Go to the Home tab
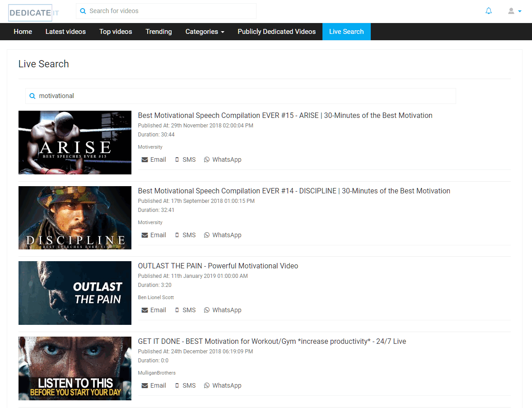The height and width of the screenshot is (408, 532). [23, 32]
